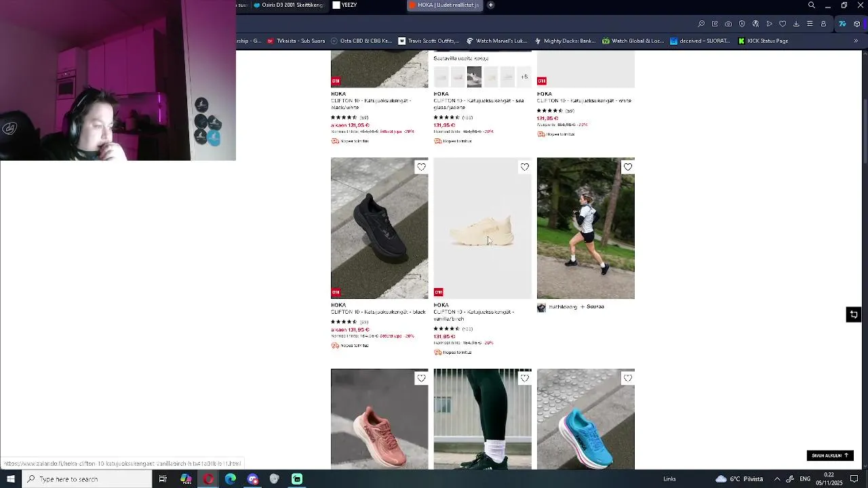The image size is (868, 488).
Task: Take a snapshot with camera icon
Action: [728, 24]
